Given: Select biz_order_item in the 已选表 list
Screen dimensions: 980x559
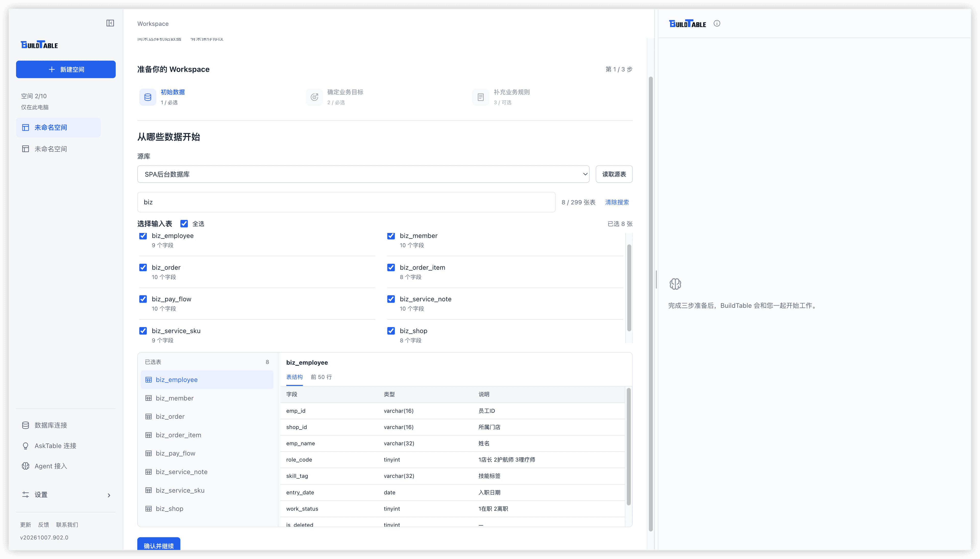Looking at the screenshot, I should [207, 435].
